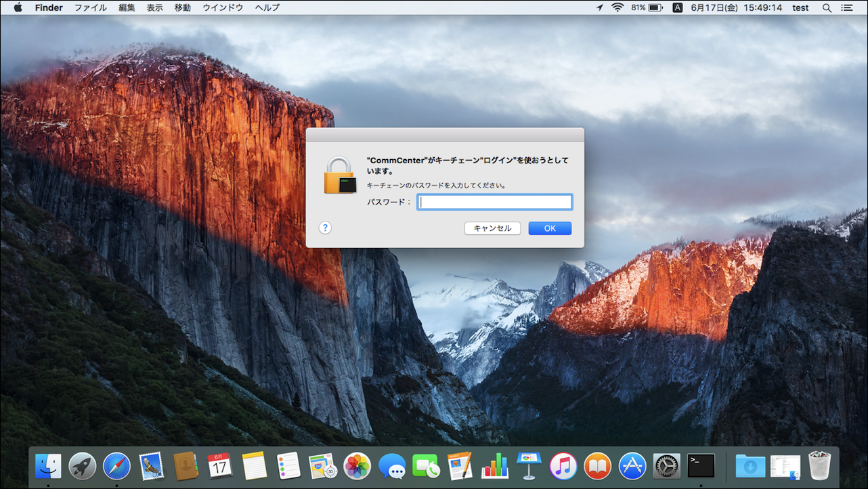Image resolution: width=868 pixels, height=489 pixels.
Task: Open Mail stamp icon in Dock
Action: 152,466
